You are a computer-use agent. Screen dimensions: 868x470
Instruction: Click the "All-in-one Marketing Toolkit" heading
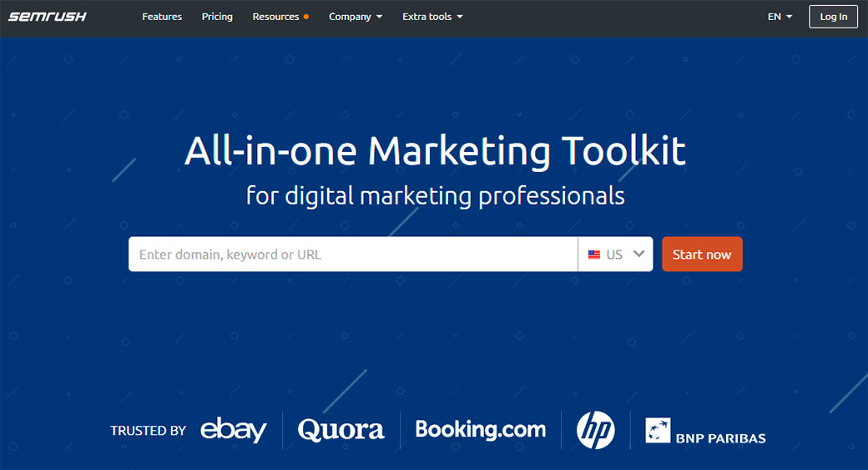point(435,150)
